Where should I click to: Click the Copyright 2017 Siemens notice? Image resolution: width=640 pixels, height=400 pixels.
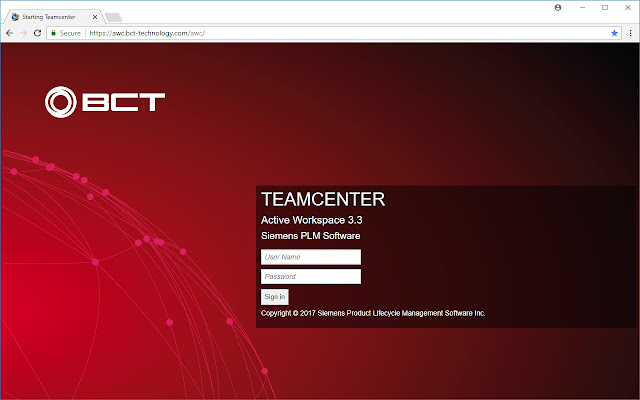(373, 313)
